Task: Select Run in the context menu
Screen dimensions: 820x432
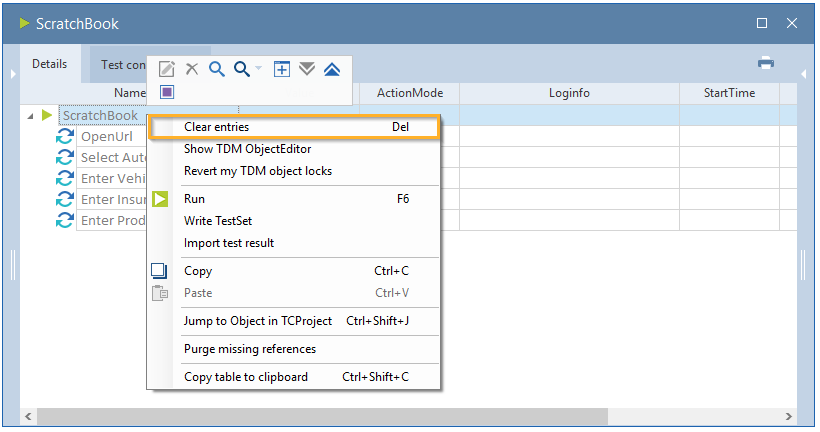Action: coord(194,199)
